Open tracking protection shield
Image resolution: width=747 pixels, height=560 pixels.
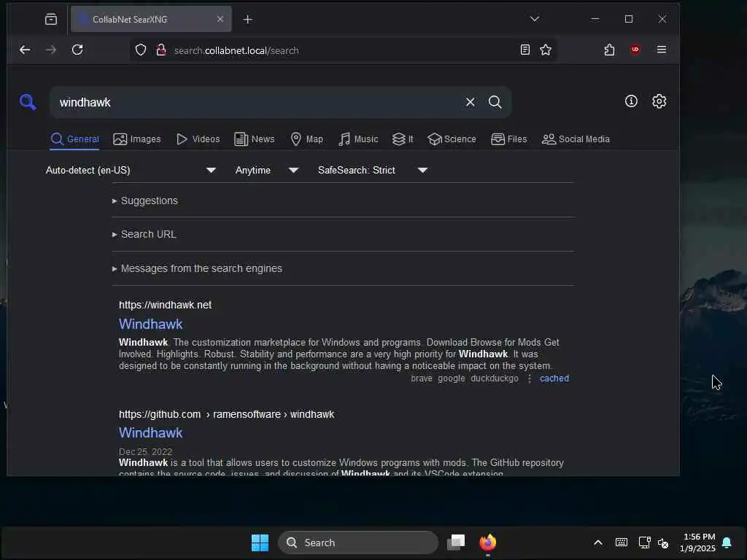(141, 50)
